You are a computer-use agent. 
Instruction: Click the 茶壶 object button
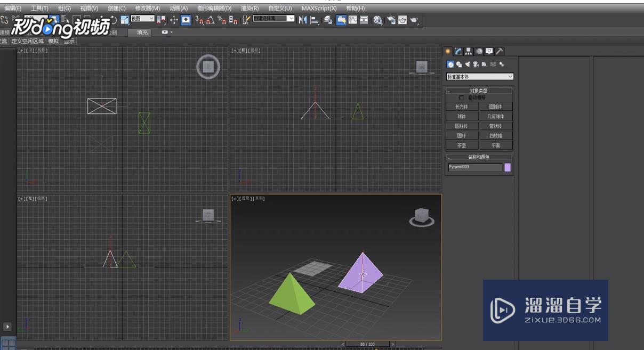pyautogui.click(x=461, y=145)
